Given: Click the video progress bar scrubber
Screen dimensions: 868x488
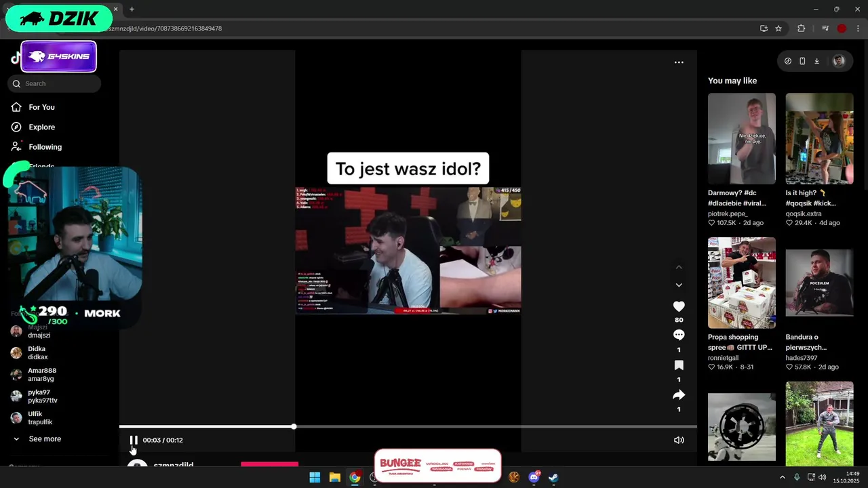Looking at the screenshot, I should 294,426.
